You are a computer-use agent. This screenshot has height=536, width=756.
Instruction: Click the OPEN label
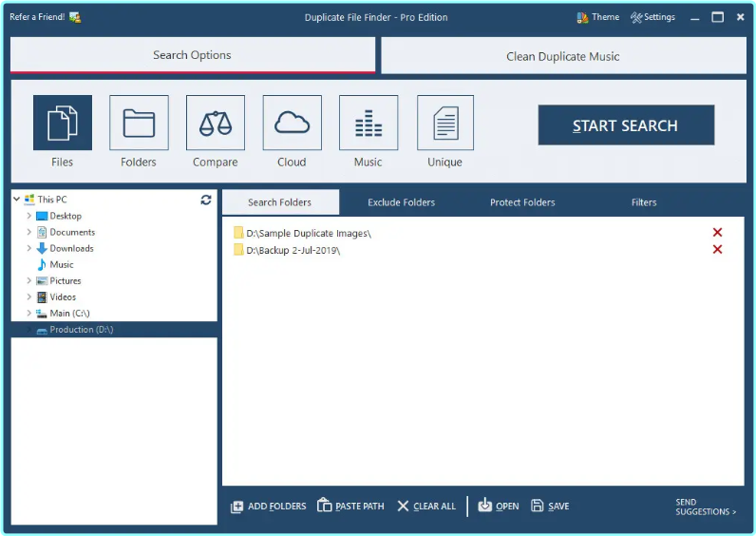point(507,507)
